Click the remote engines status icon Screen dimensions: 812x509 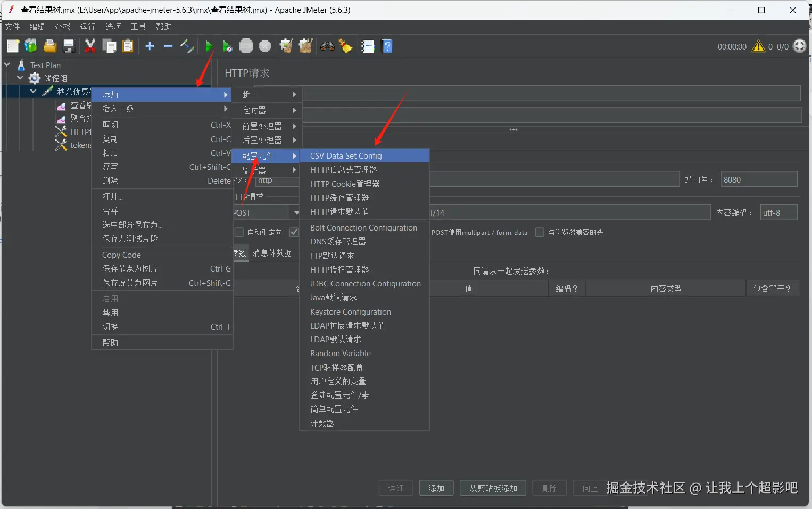click(x=799, y=46)
